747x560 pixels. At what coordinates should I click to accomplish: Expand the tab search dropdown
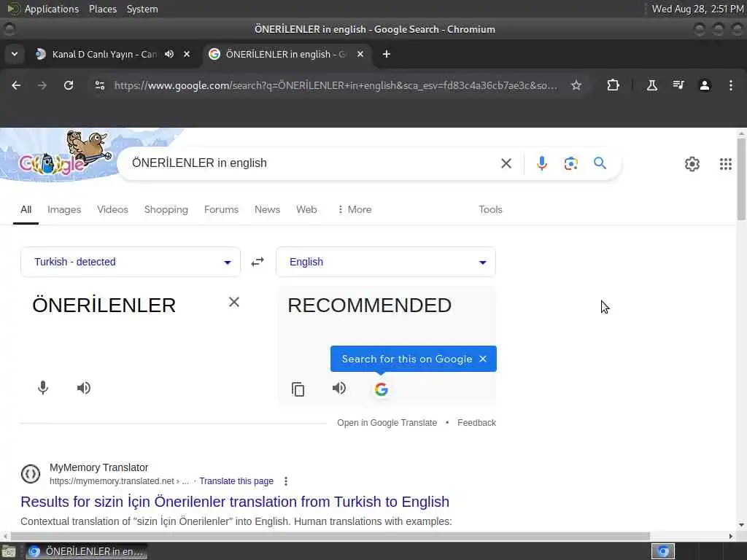pyautogui.click(x=15, y=54)
